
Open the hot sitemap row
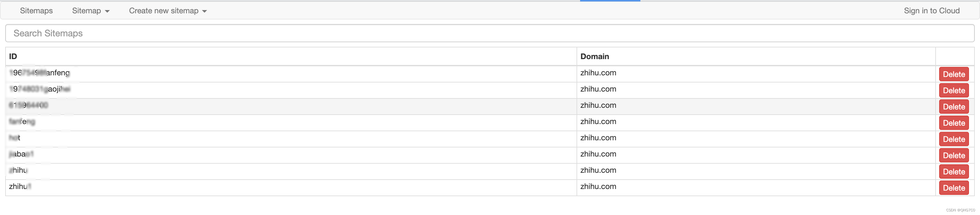(15, 138)
